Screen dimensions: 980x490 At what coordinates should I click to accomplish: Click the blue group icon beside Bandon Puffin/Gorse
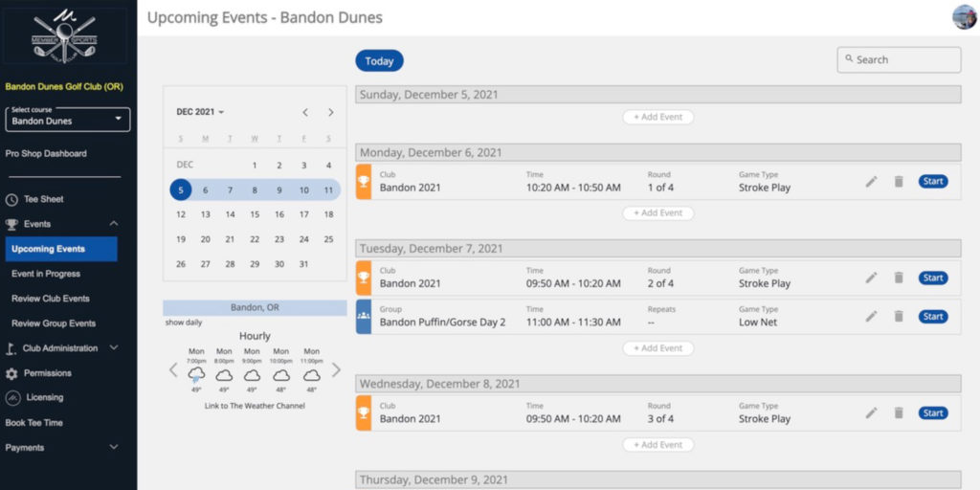tap(364, 317)
